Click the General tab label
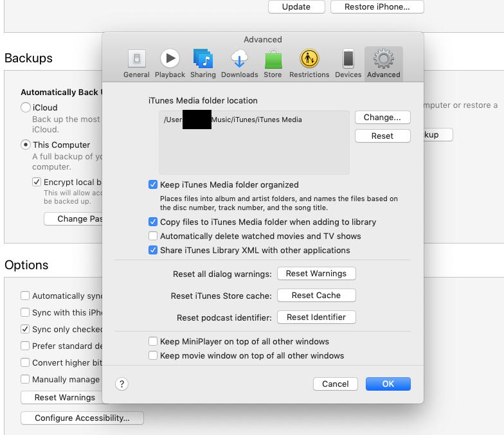504x435 pixels. (x=136, y=75)
